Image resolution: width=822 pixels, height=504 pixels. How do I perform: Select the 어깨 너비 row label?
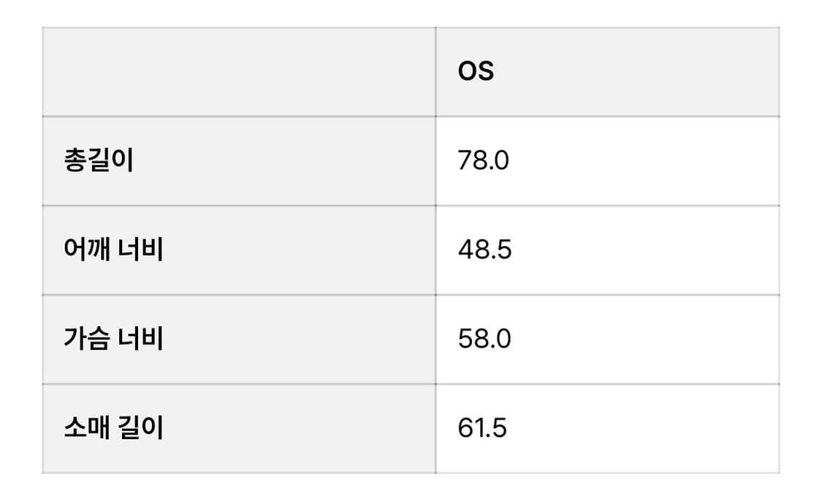[x=113, y=250]
